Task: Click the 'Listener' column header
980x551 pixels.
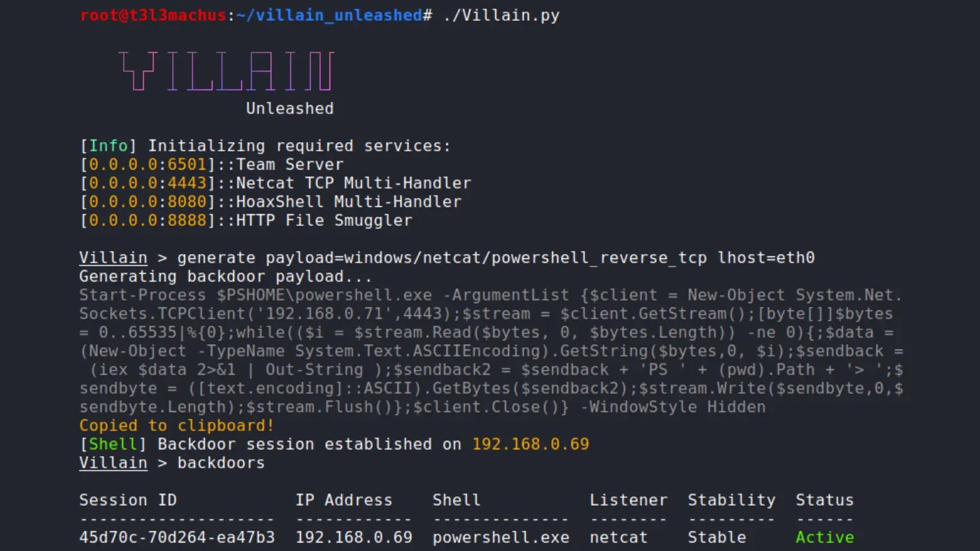Action: (628, 500)
